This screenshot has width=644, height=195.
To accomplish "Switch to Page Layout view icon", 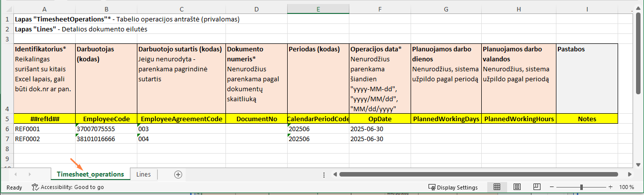I will [517, 187].
